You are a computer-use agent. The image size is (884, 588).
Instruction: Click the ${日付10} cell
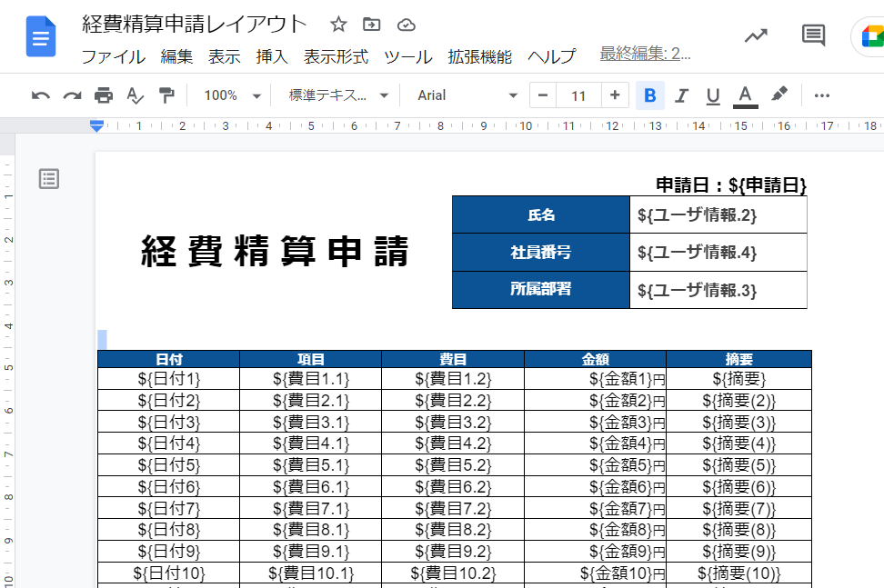pos(168,573)
